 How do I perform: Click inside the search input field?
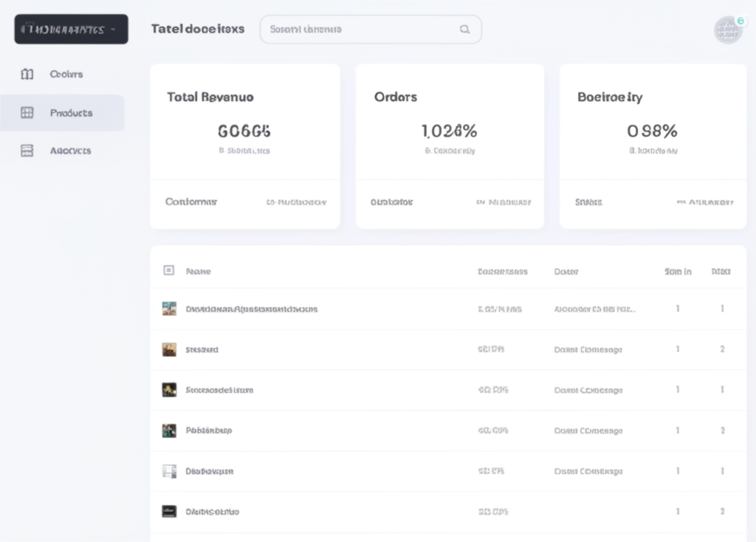354,29
